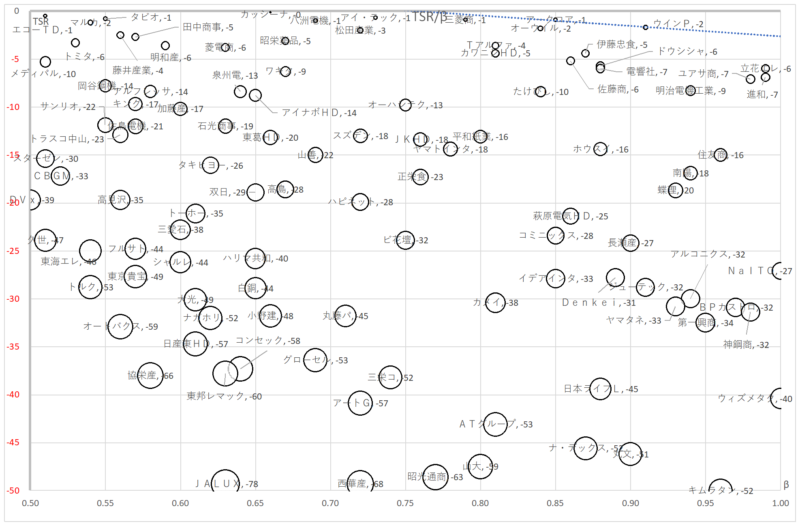Select the 'ＣＢＧＭ, -33' data label
The image size is (800, 526).
[61, 176]
